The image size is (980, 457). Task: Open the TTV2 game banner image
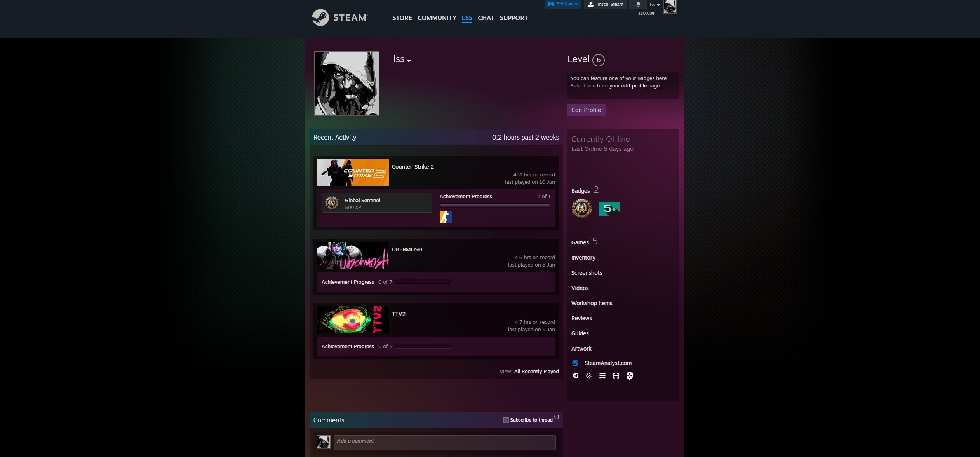pos(353,319)
